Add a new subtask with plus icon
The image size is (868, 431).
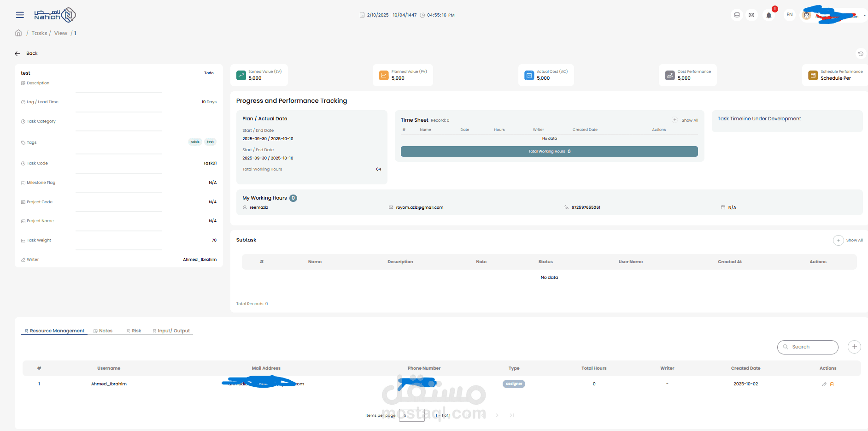838,240
